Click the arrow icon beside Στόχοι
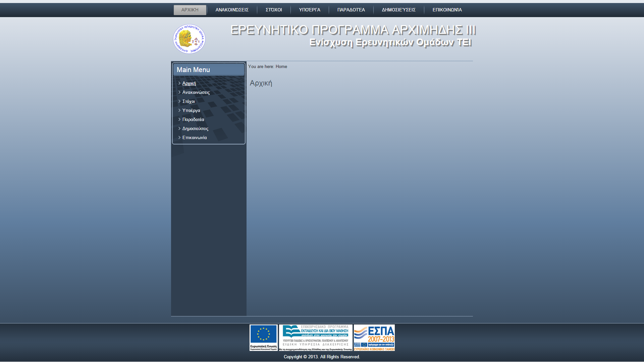The width and height of the screenshot is (644, 362). 179,101
